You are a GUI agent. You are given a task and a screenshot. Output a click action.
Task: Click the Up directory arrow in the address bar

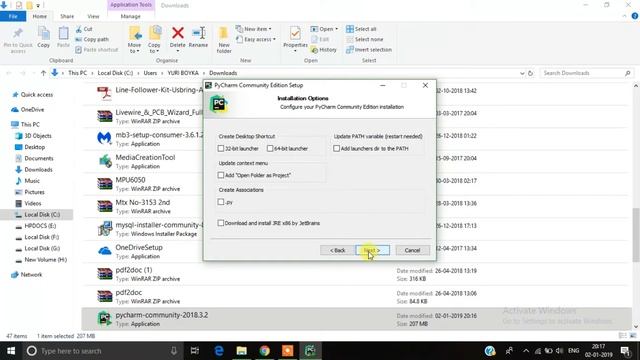pos(43,73)
